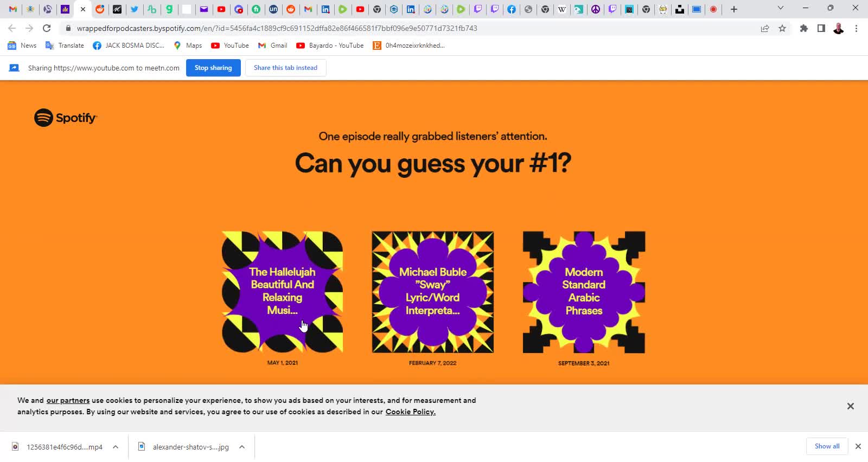Open the News bookmark
868x462 pixels.
pyautogui.click(x=22, y=46)
